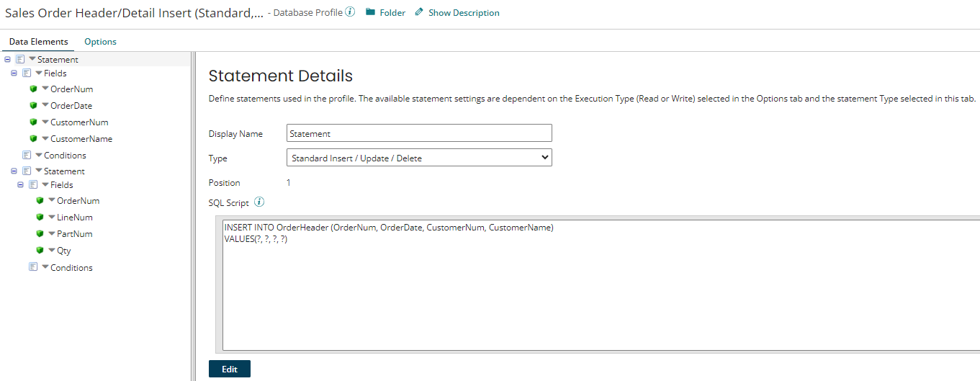Open the dropdown arrow next to CustomerNum

(x=45, y=122)
